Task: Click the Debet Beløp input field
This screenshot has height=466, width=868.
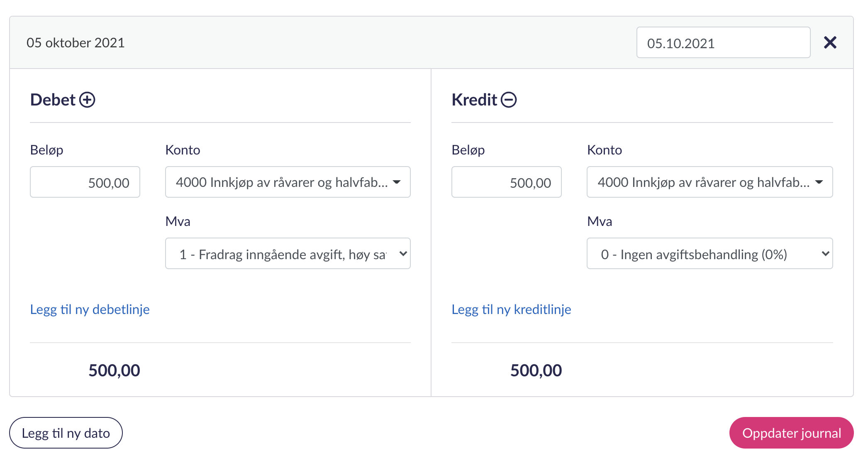Action: tap(85, 182)
